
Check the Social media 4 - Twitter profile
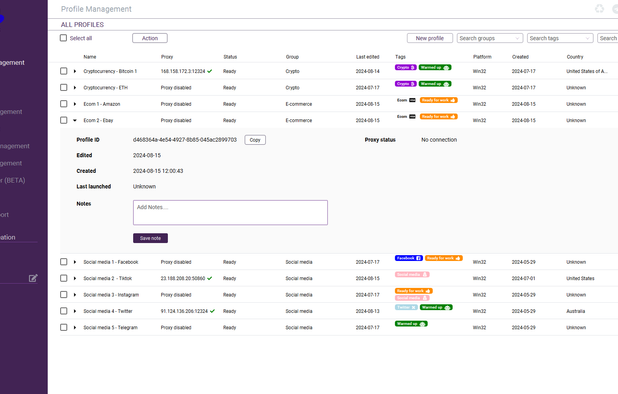coord(63,311)
